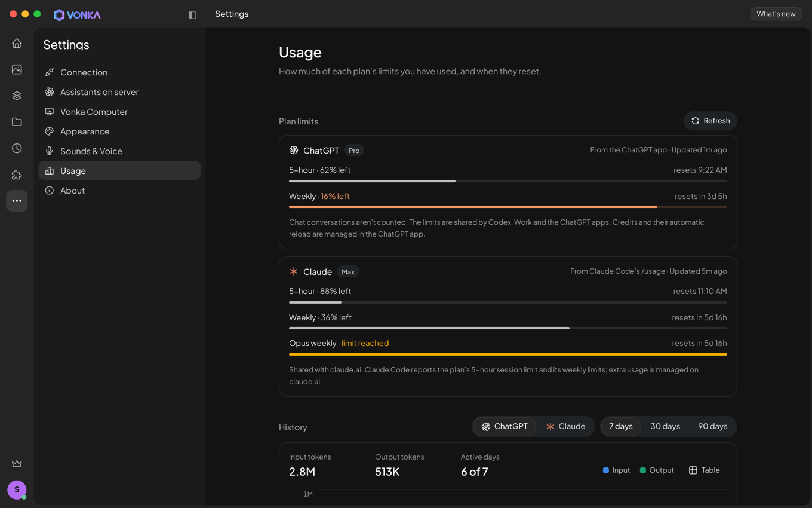
Task: Open Vonka Computer settings
Action: (119, 112)
